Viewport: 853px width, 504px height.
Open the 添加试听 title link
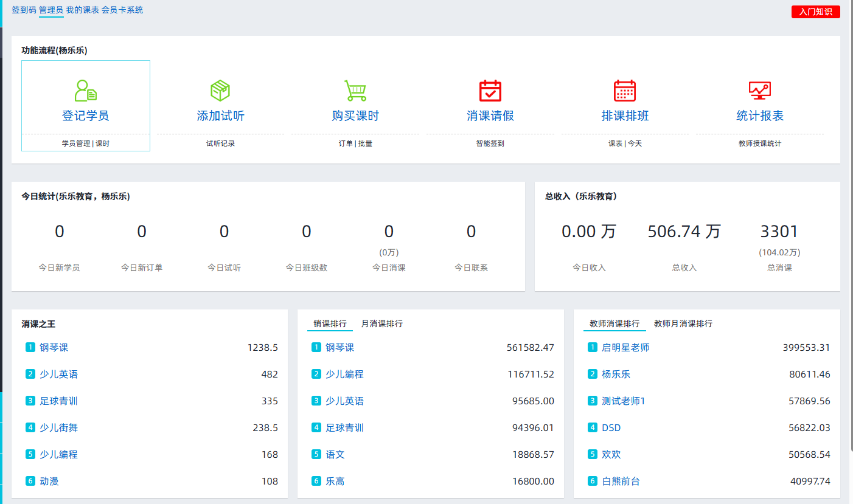[x=220, y=116]
